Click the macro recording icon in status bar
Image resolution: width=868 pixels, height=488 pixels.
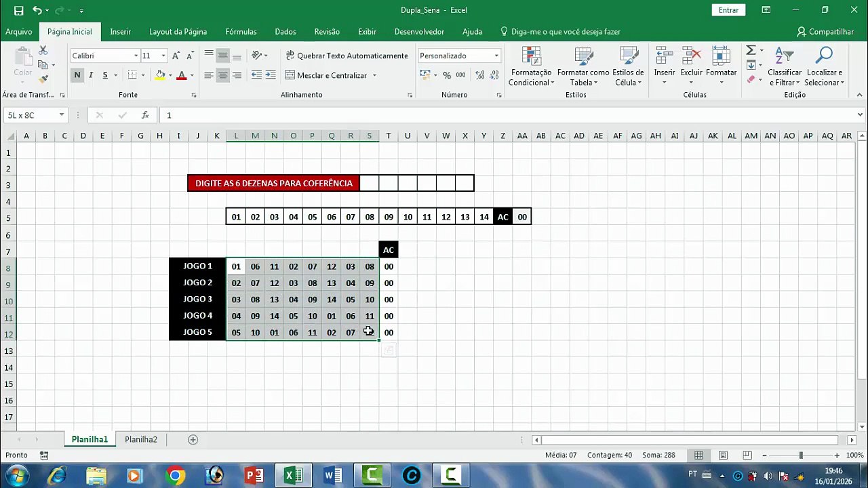point(44,455)
